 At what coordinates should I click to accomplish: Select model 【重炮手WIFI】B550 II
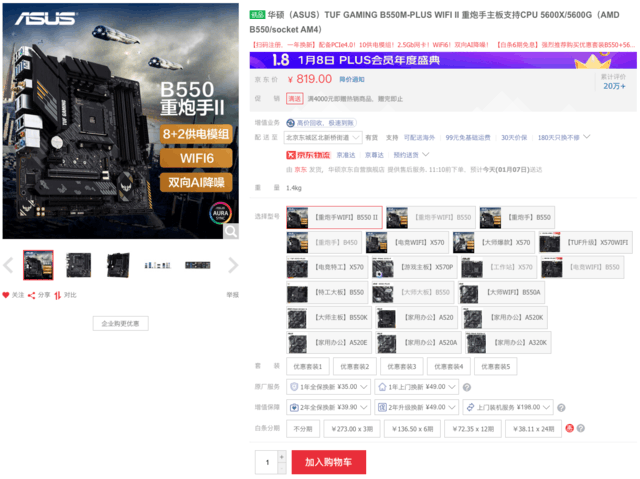334,217
